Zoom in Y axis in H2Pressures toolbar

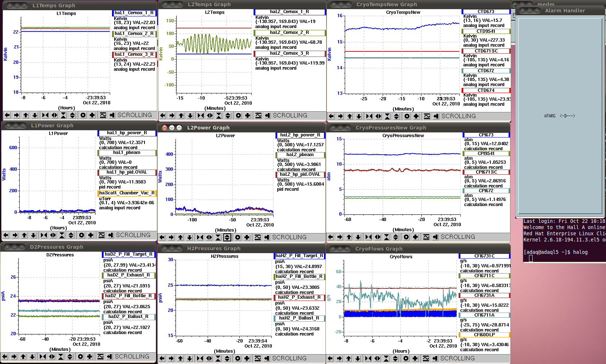click(x=218, y=359)
